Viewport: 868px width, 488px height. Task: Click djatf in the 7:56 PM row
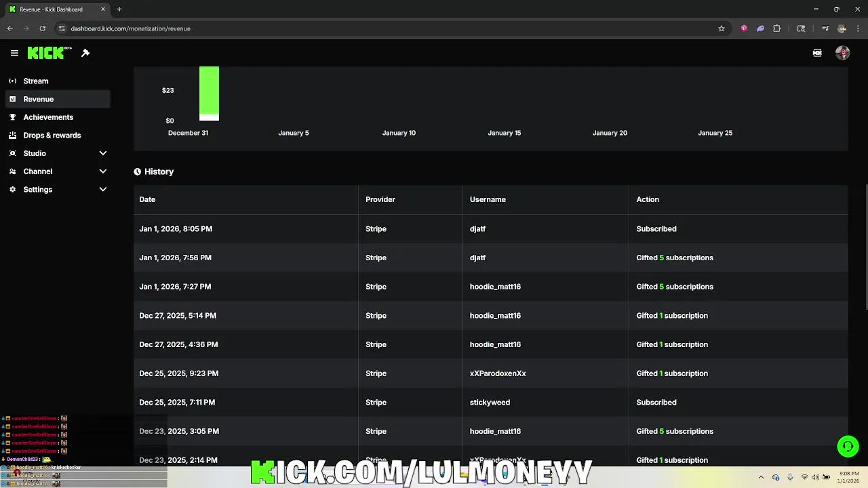tap(477, 258)
